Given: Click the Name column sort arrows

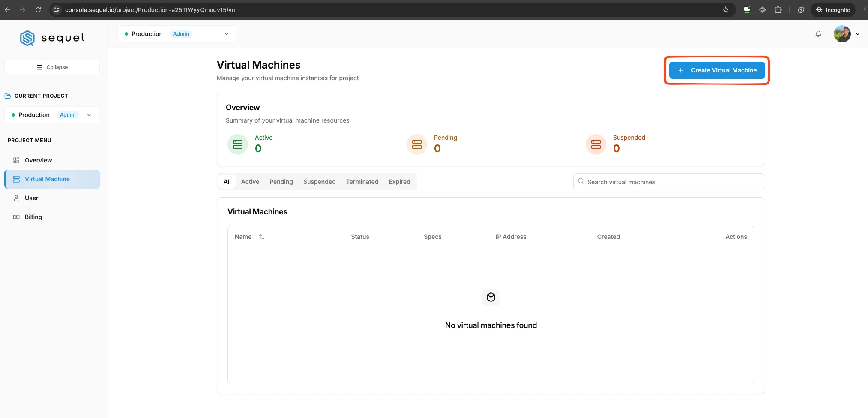Looking at the screenshot, I should (262, 237).
